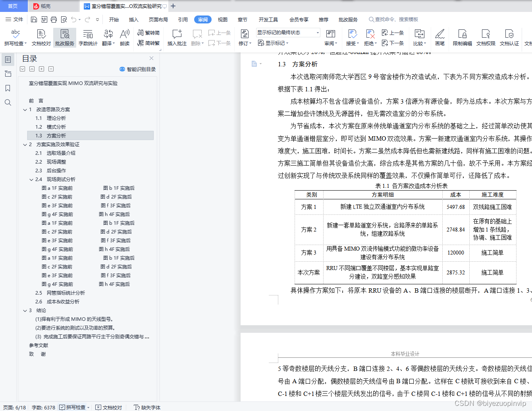
Task: Open Print Preview from quick access toolbar
Action: point(64,19)
